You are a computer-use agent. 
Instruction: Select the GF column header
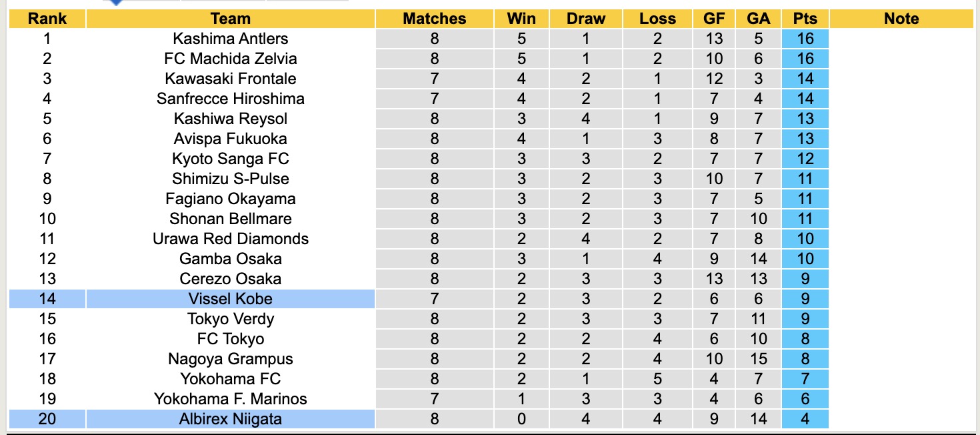[x=714, y=19]
